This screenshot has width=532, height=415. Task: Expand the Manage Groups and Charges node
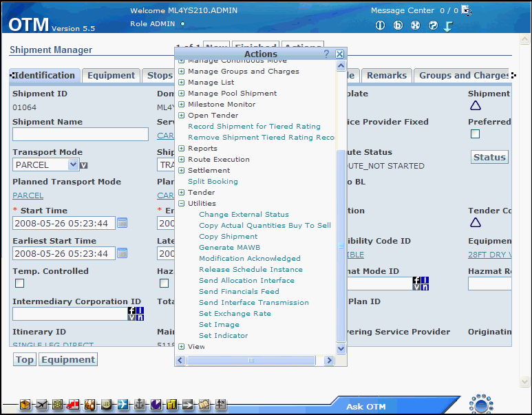[x=182, y=72]
